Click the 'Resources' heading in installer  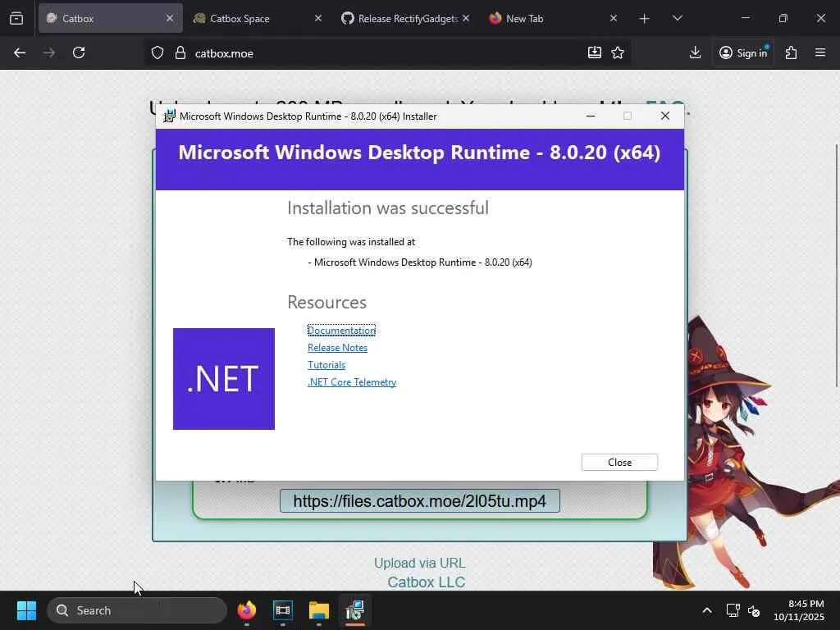pyautogui.click(x=326, y=302)
